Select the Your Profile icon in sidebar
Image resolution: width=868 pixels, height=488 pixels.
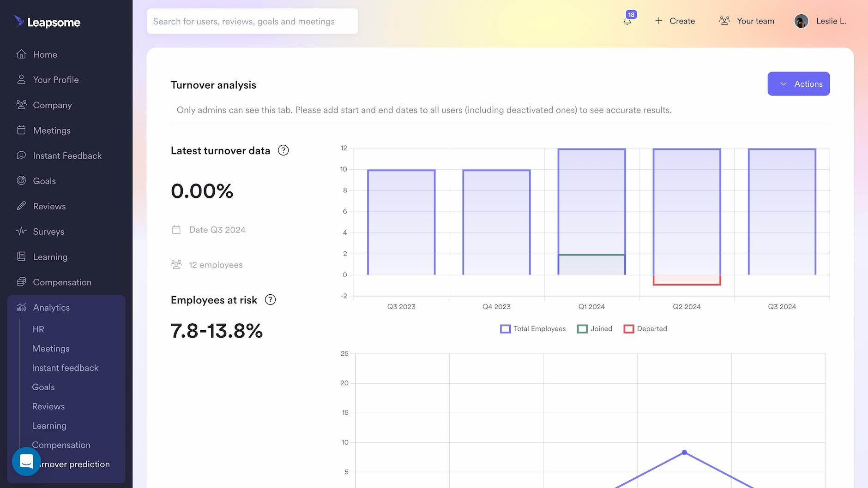click(x=22, y=79)
